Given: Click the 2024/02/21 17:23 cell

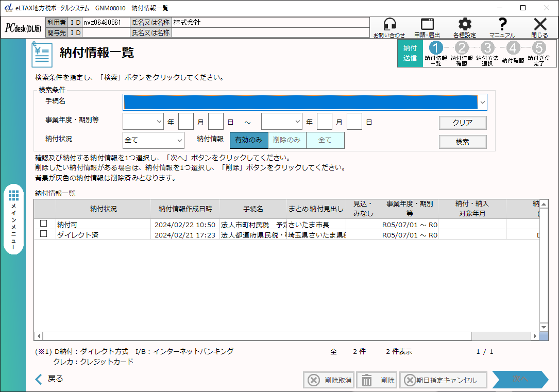Looking at the screenshot, I should coord(185,235).
